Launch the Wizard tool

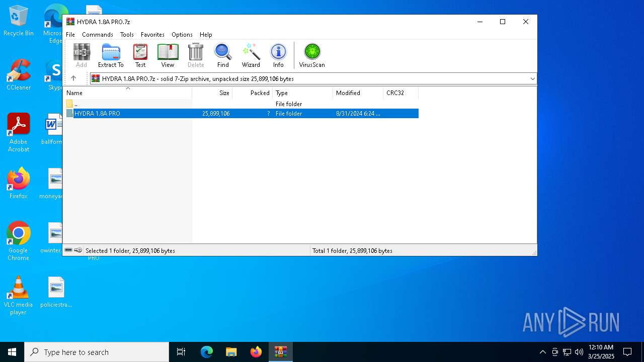pos(251,55)
